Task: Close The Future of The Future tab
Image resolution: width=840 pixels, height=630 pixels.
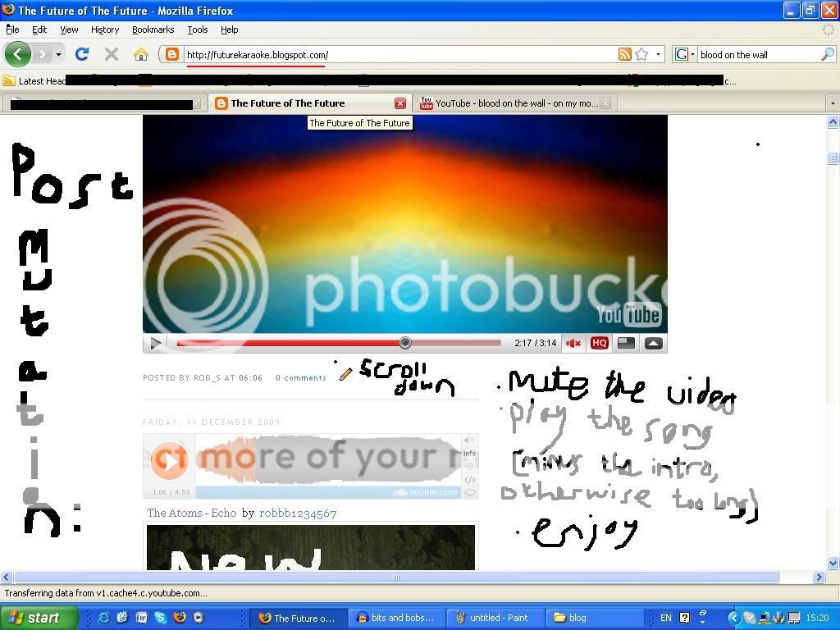Action: pyautogui.click(x=400, y=103)
